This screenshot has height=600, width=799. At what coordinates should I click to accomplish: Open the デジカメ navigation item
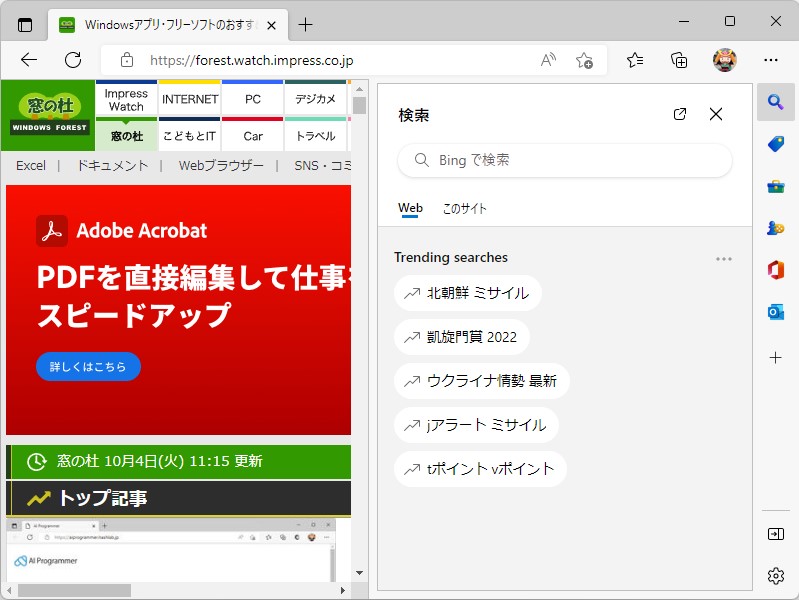click(315, 99)
